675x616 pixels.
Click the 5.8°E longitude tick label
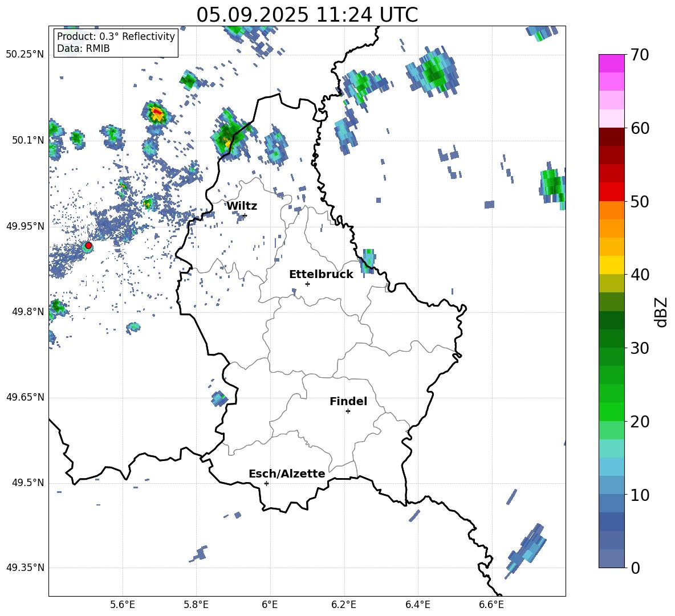coord(196,605)
